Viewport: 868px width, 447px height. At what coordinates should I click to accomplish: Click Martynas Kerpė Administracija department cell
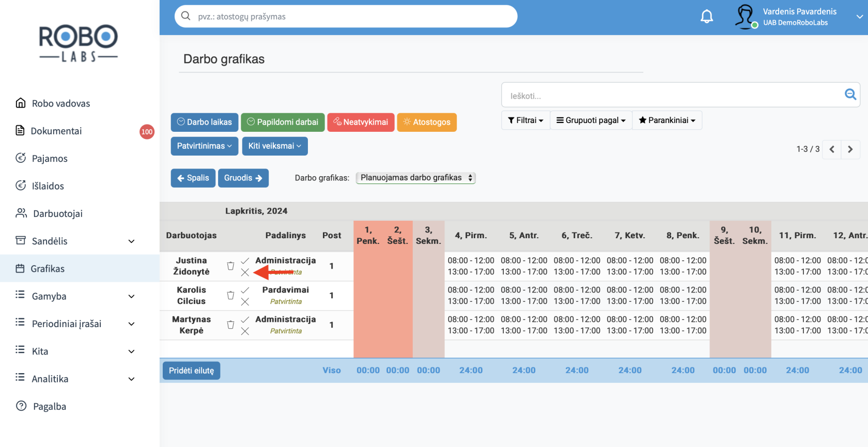tap(286, 325)
